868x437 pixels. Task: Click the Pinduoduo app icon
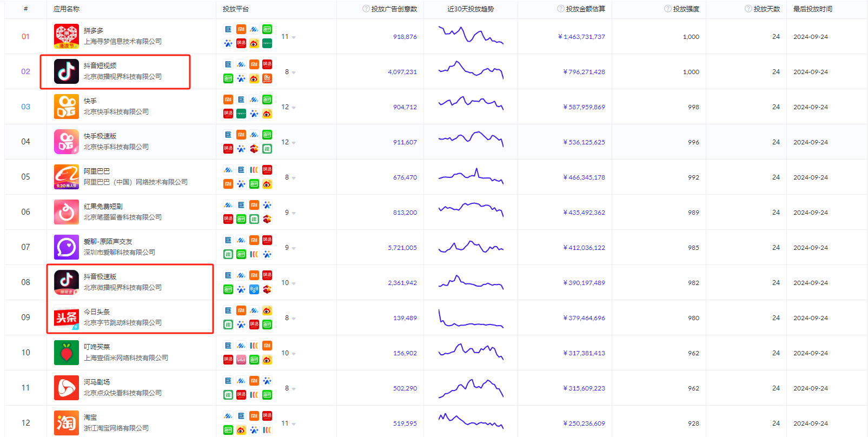coord(66,36)
